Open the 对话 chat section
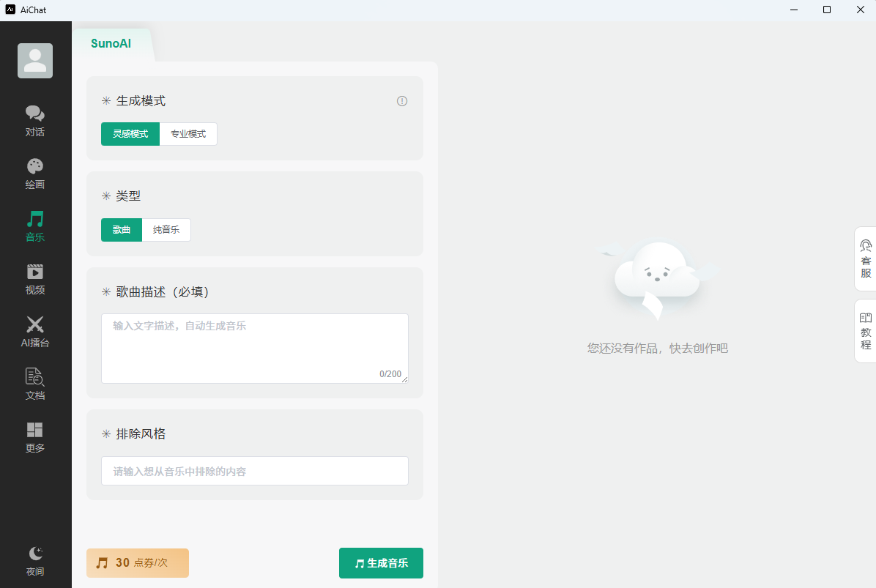Viewport: 876px width, 588px height. 35,121
